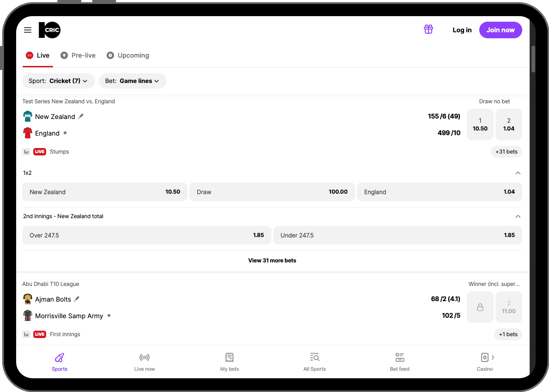
Task: Click View 31 more bets
Action: tap(272, 261)
